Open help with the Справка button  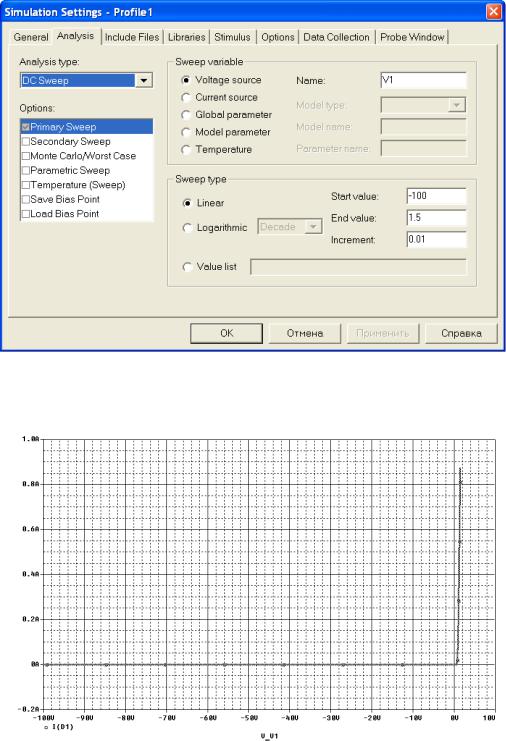pyautogui.click(x=461, y=333)
